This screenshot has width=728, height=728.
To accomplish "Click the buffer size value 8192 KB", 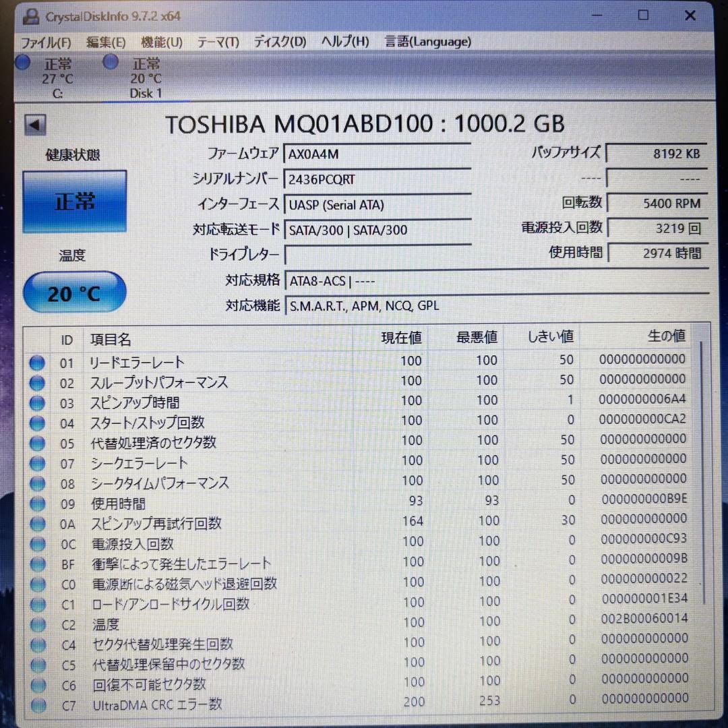I will pyautogui.click(x=657, y=154).
